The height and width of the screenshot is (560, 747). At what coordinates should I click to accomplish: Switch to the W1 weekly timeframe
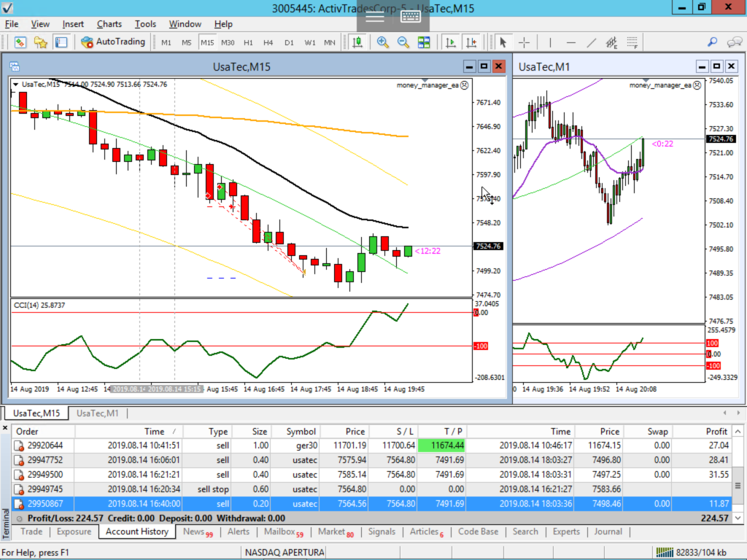309,42
